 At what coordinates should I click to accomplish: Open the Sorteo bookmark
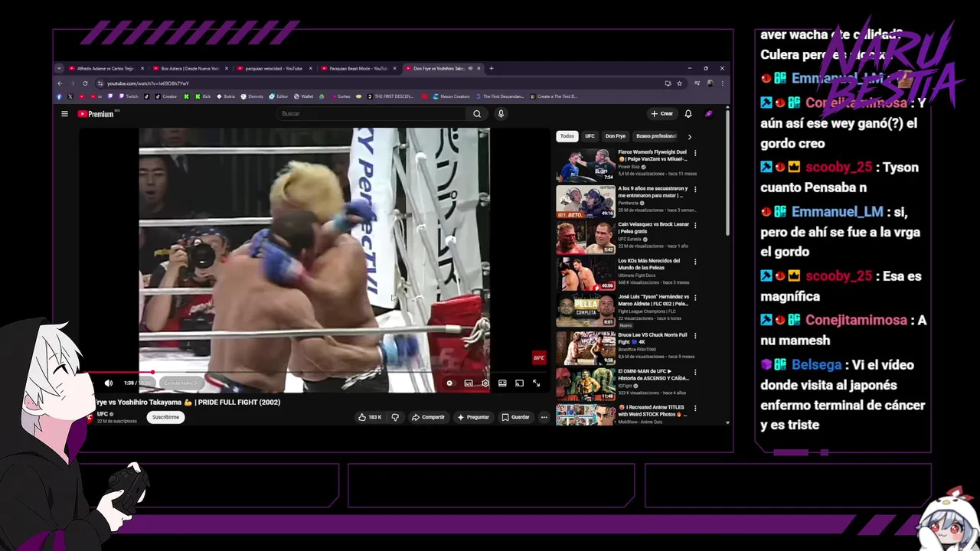coord(340,96)
